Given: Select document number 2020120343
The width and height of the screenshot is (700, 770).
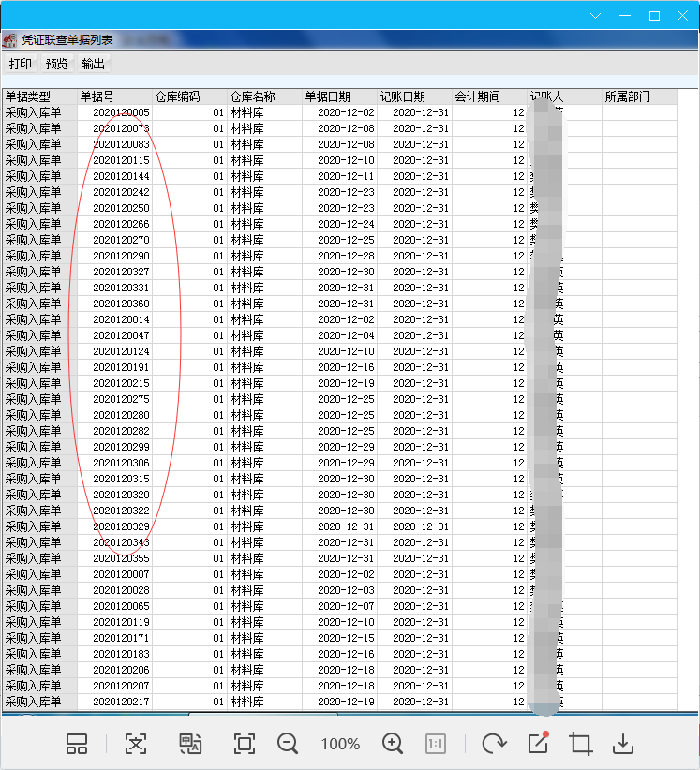Looking at the screenshot, I should point(121,542).
